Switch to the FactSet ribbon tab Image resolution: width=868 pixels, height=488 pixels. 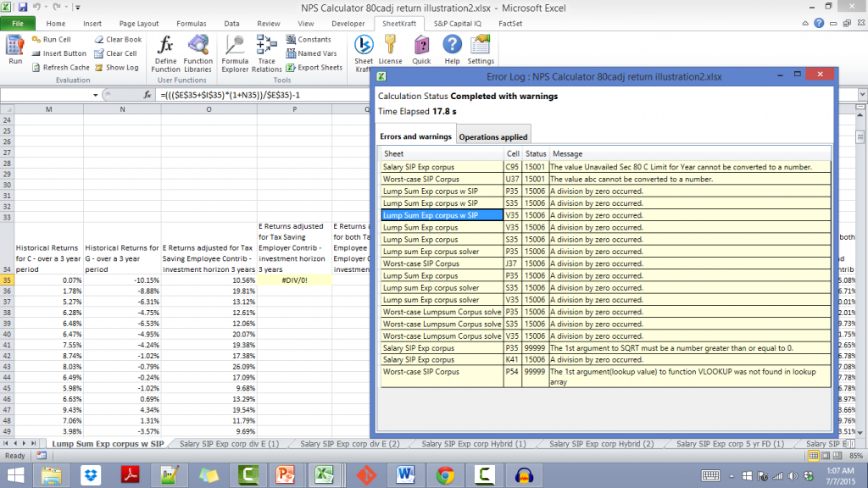pos(509,23)
